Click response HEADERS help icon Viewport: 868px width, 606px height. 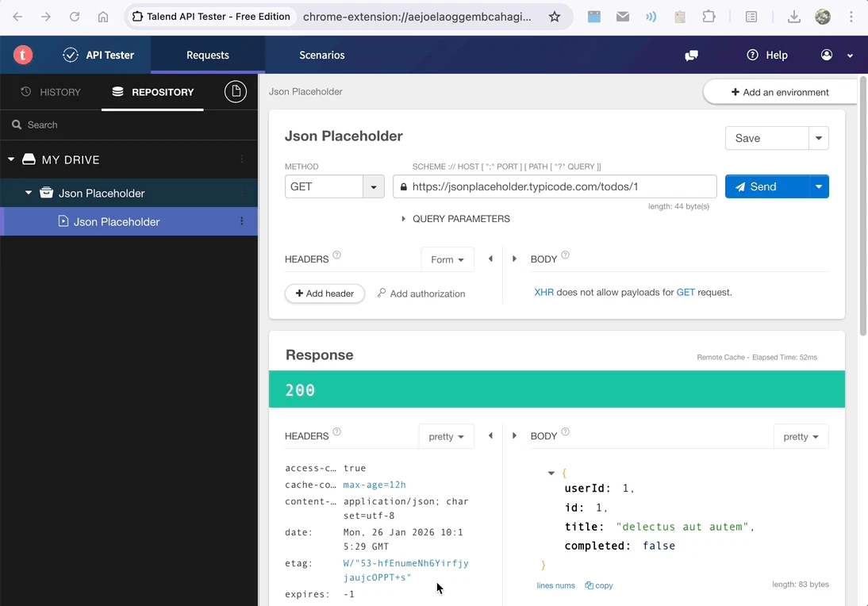pos(336,431)
